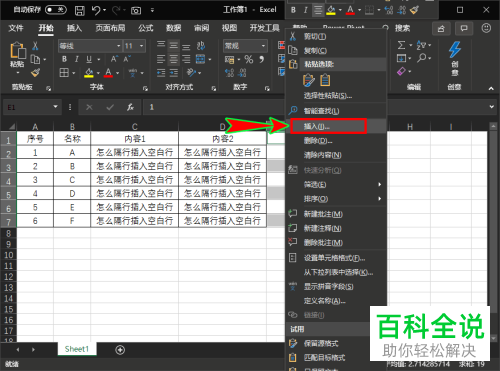Screen dimensions: 500x371
Task: Click the Undo arrow icon
Action: [96, 11]
